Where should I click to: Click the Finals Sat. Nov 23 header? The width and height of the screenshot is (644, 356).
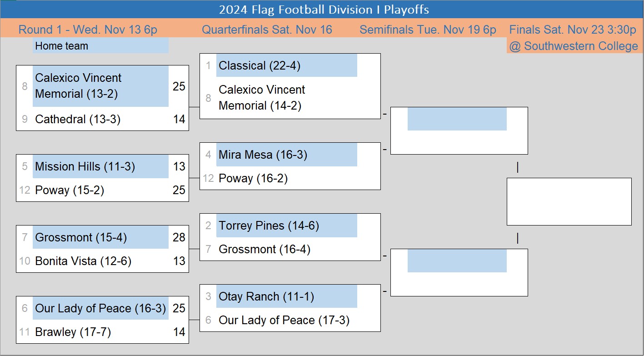[572, 30]
